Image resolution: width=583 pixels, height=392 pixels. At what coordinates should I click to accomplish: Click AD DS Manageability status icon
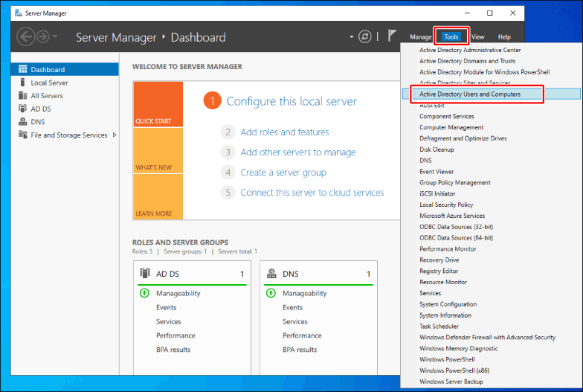coord(144,293)
